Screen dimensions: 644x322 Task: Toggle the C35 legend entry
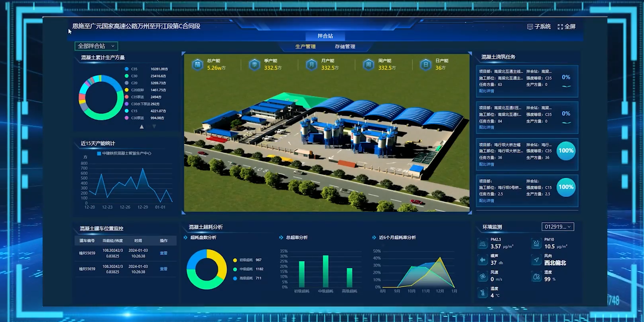click(x=131, y=69)
